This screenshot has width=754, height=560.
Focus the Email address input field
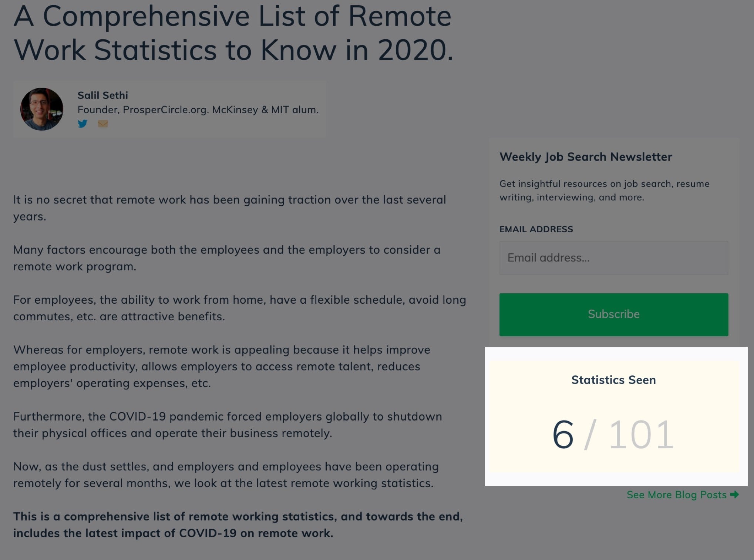click(x=614, y=258)
